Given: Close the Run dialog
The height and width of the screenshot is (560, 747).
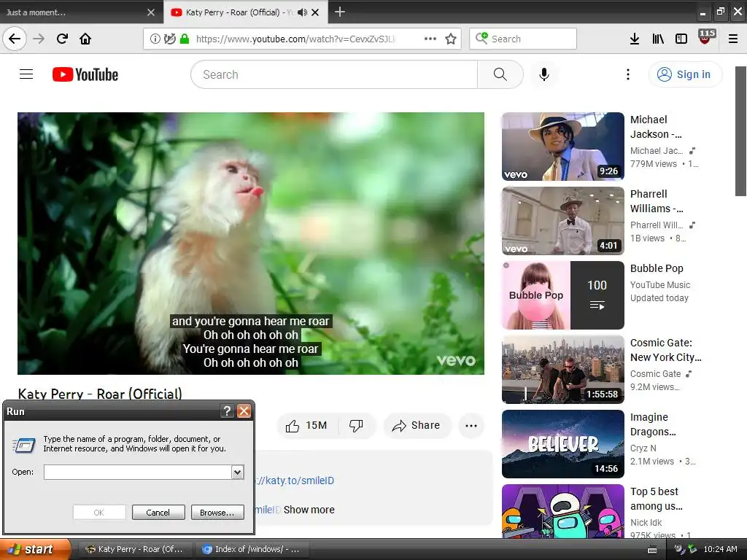Looking at the screenshot, I should pos(244,411).
